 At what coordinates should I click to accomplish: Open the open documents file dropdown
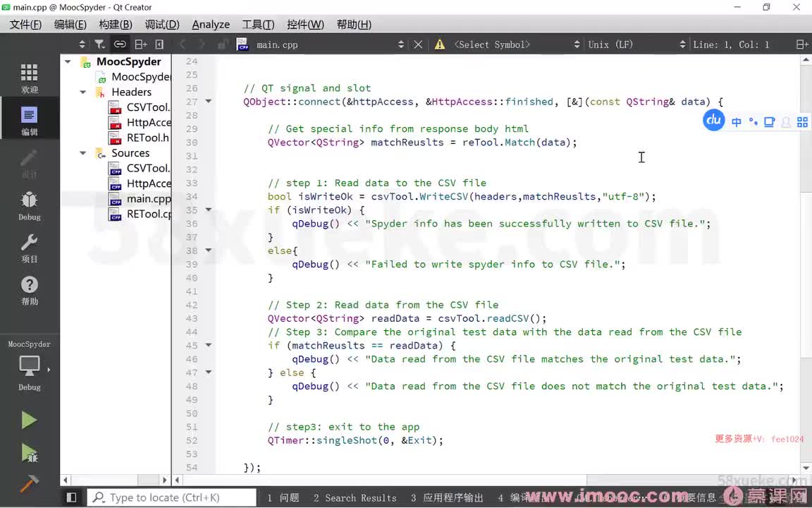tap(327, 44)
